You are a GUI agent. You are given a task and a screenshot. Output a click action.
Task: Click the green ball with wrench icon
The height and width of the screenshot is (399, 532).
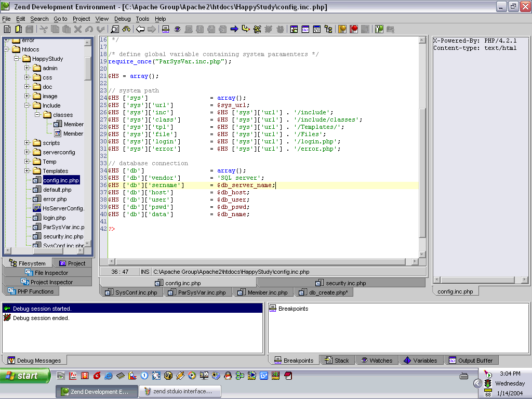pyautogui.click(x=379, y=29)
